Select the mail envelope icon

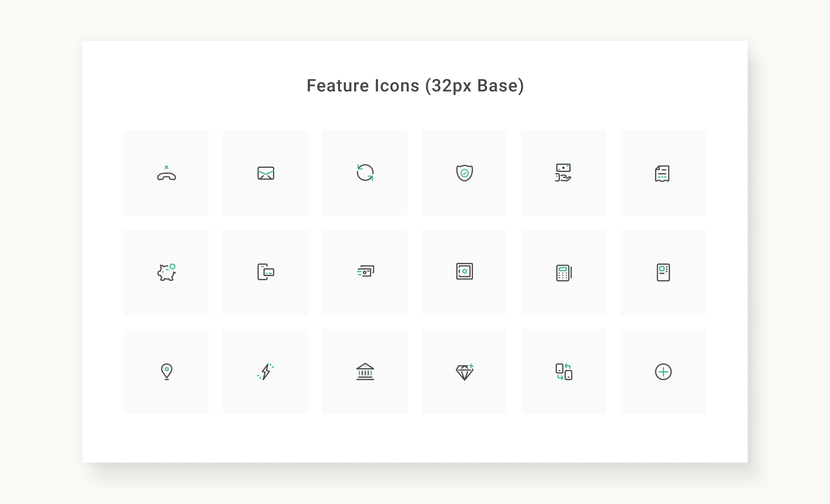266,173
